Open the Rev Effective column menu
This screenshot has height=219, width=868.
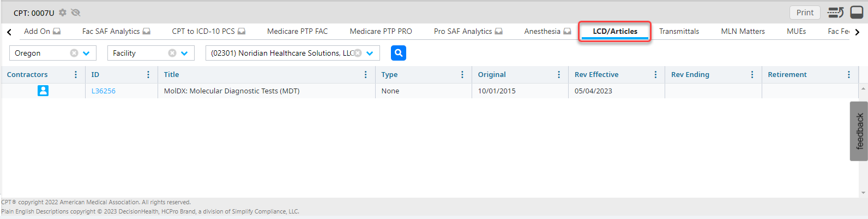(x=655, y=75)
